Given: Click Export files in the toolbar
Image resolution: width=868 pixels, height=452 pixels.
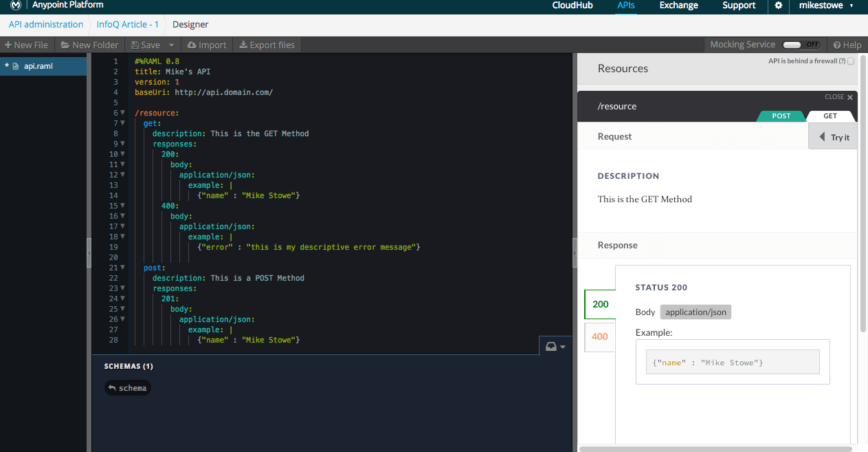Looking at the screenshot, I should 267,45.
